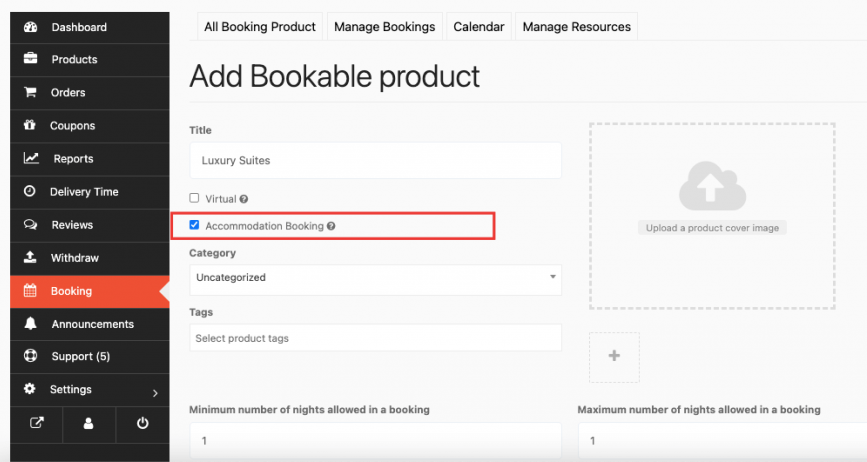Image resolution: width=867 pixels, height=462 pixels.
Task: Click the Title field containing Luxury Suites
Action: (375, 160)
